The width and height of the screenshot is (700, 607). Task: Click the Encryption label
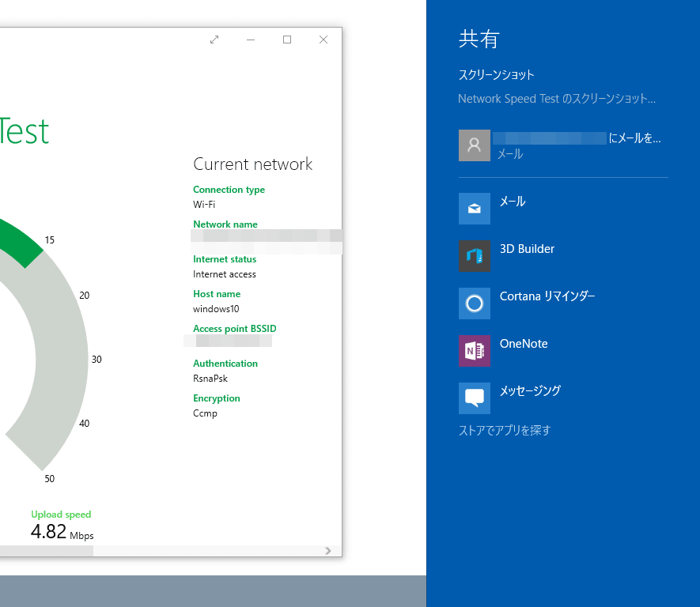[x=217, y=398]
